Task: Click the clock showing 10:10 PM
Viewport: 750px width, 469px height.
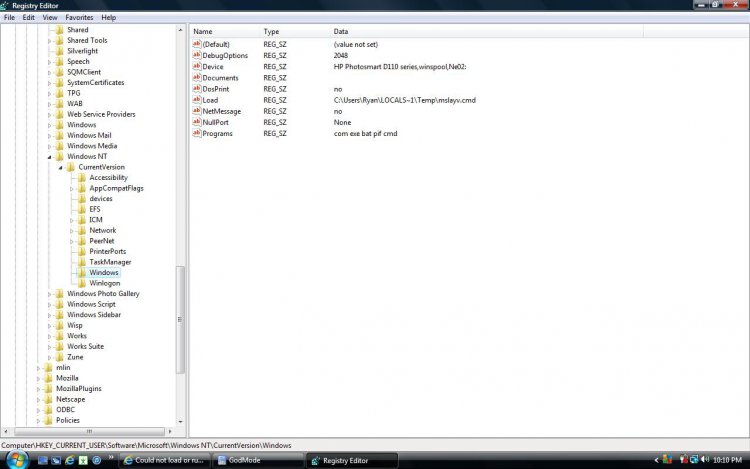Action: (x=727, y=460)
